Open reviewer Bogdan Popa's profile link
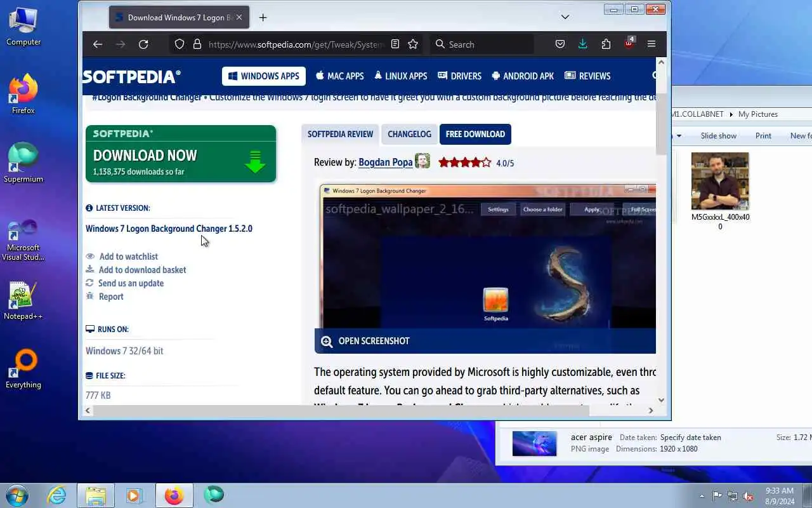812x508 pixels. click(x=386, y=163)
